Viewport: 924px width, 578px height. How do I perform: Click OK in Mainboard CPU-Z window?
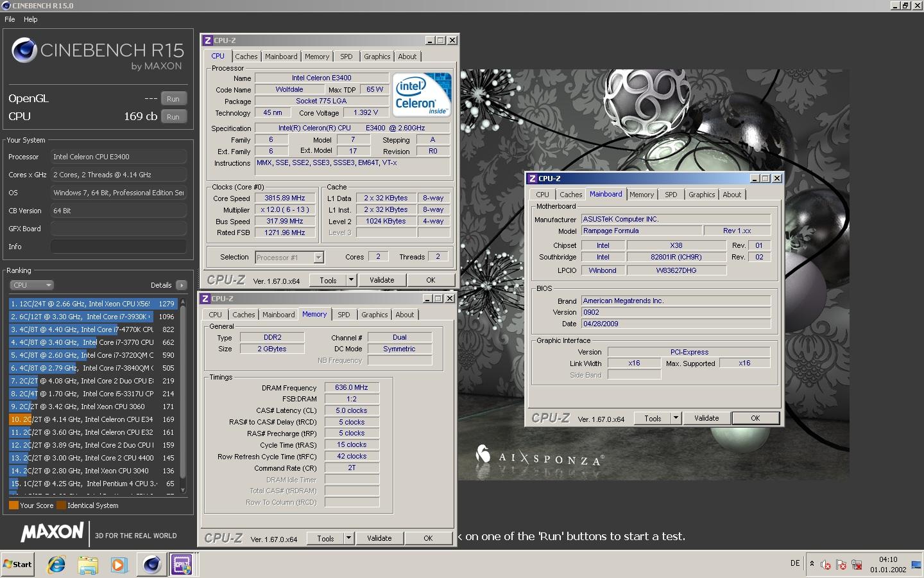pos(755,418)
